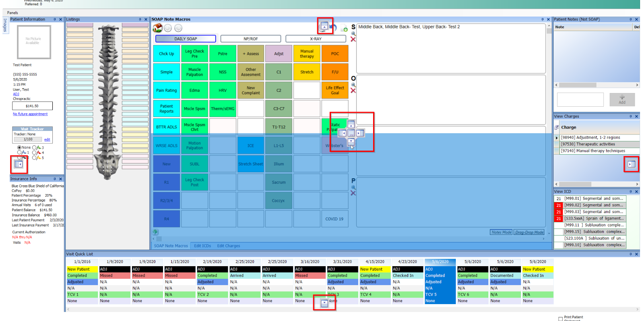The width and height of the screenshot is (644, 321).
Task: Click the magnifier icon beside O section
Action: 353,85
